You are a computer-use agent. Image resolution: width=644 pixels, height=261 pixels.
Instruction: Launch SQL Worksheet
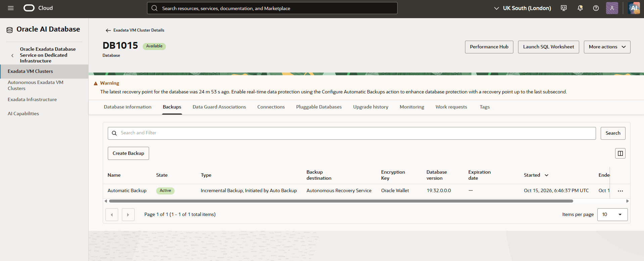pos(549,47)
